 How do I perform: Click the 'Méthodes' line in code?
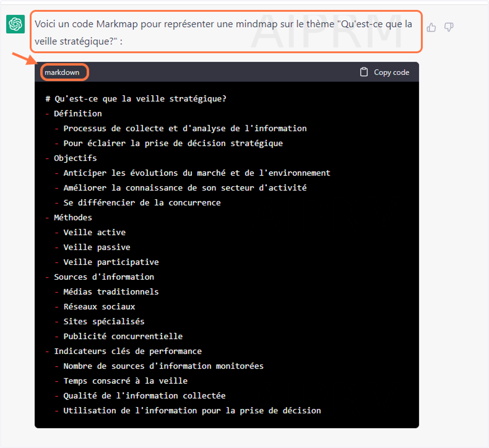73,217
